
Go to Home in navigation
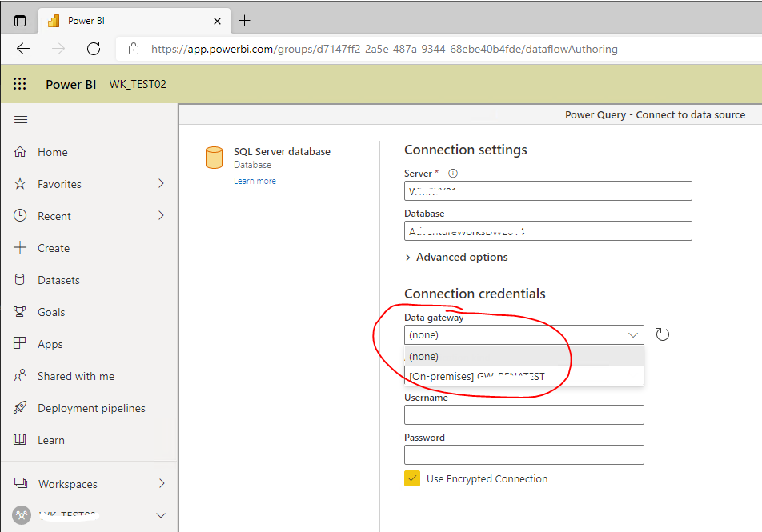53,152
